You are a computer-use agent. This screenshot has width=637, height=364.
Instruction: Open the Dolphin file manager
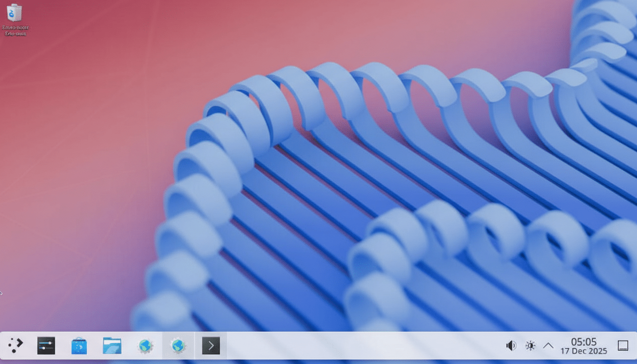pyautogui.click(x=111, y=345)
